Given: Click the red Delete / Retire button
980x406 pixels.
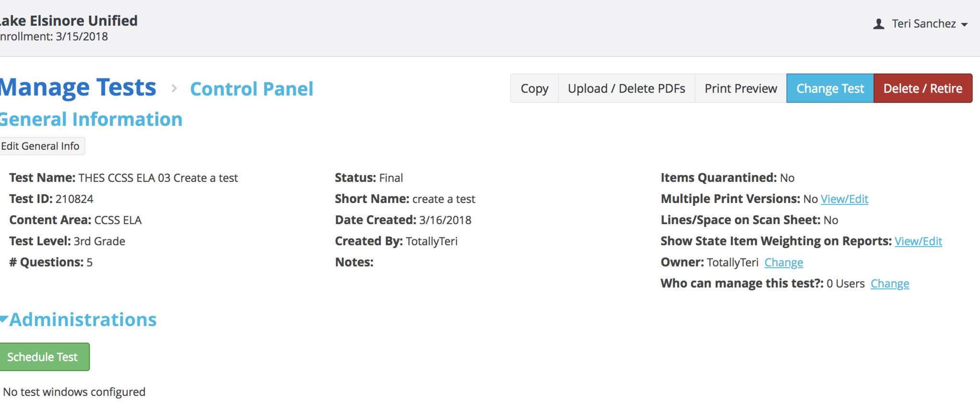Looking at the screenshot, I should pyautogui.click(x=923, y=89).
